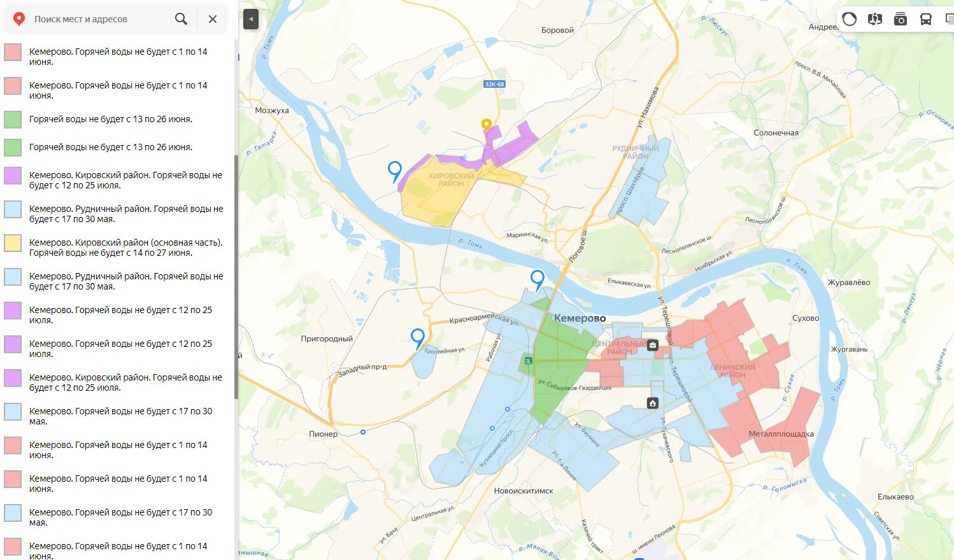Open 'Кировский район (основная часть)' list entry
This screenshot has height=560, width=954.
click(118, 248)
